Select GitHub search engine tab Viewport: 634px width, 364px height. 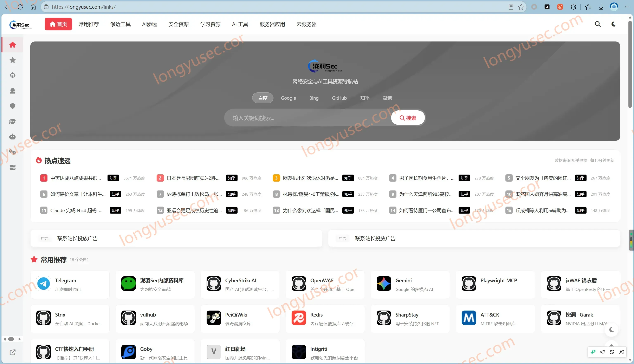click(x=339, y=98)
